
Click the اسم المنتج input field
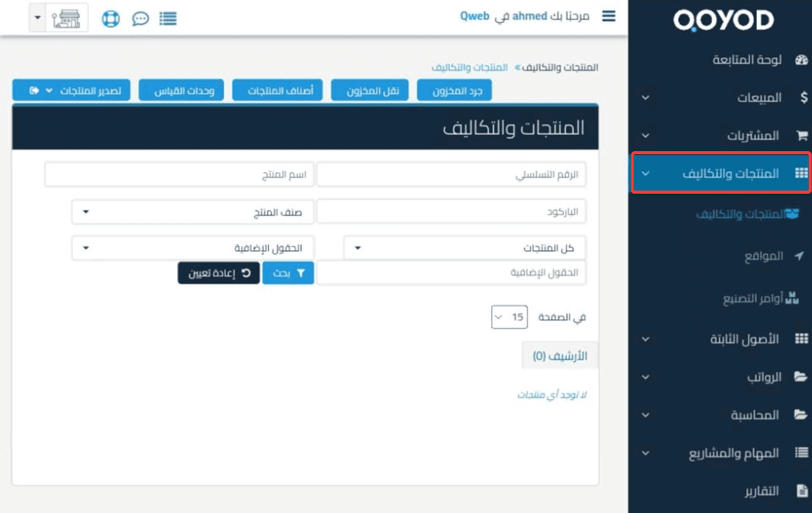coord(179,175)
